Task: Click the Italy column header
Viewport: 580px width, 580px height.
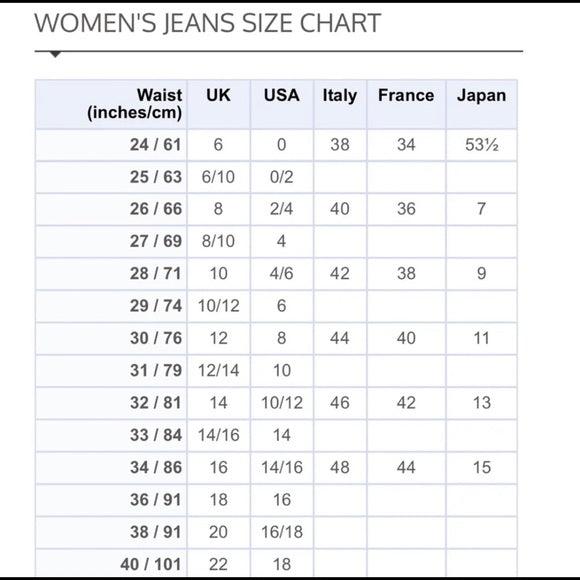Action: point(340,104)
